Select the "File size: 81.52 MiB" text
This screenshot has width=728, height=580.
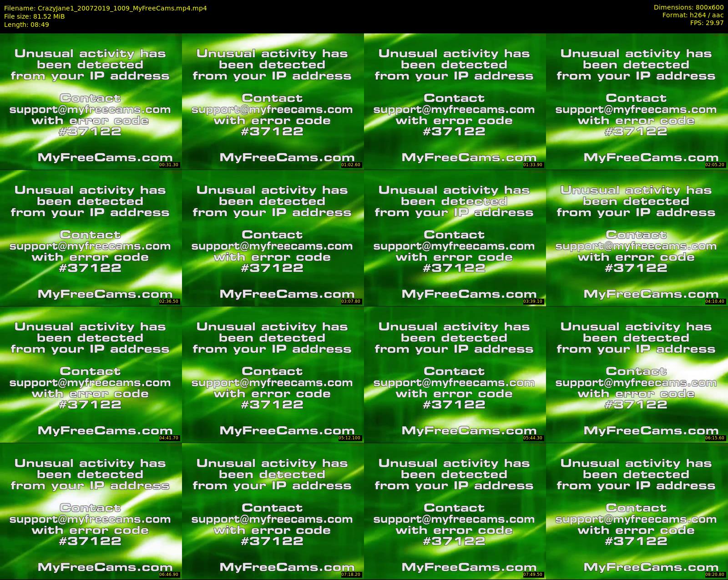(x=35, y=16)
